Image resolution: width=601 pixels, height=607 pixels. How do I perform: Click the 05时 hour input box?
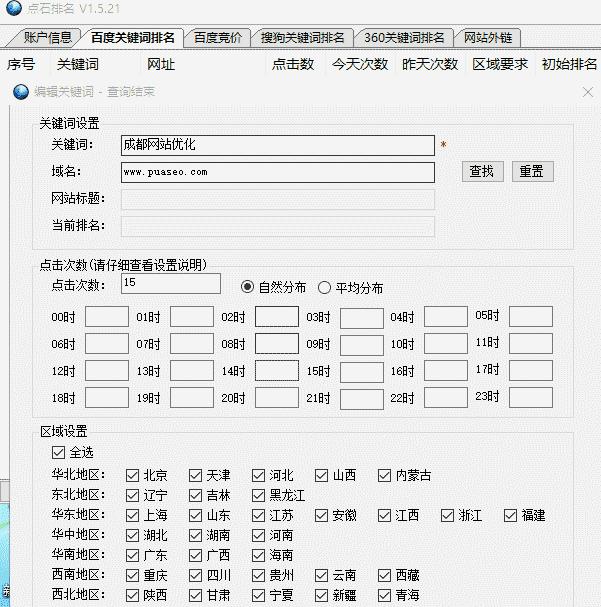531,317
